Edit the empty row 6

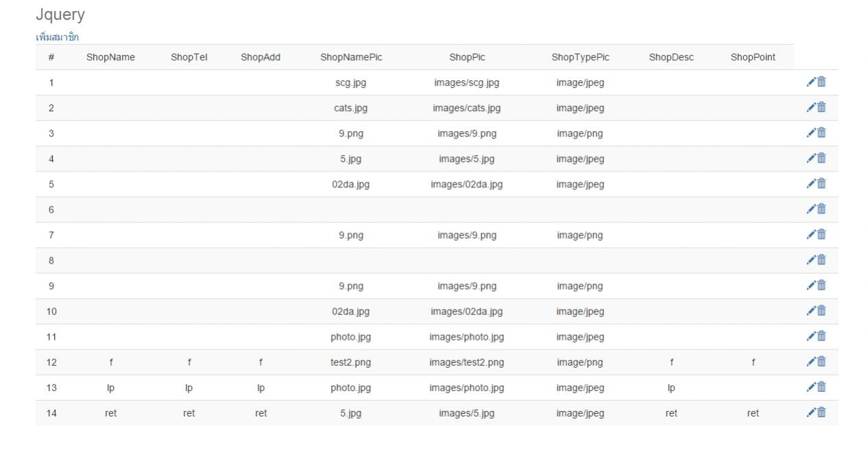coord(811,209)
